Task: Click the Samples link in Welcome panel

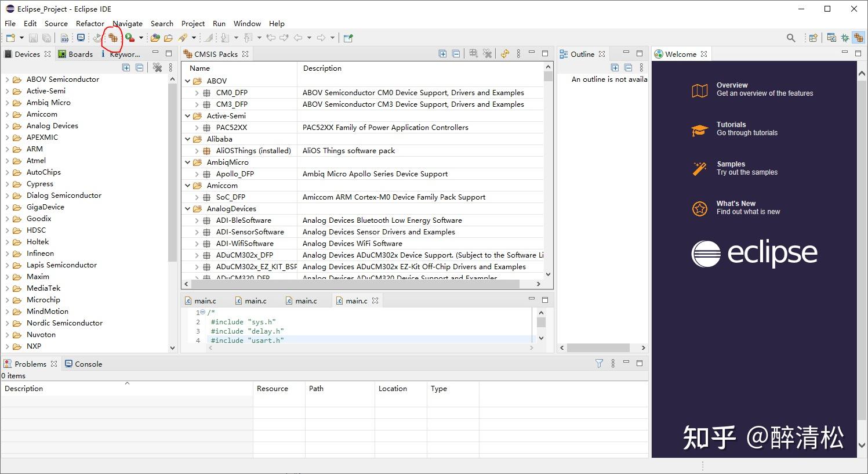Action: pos(732,164)
